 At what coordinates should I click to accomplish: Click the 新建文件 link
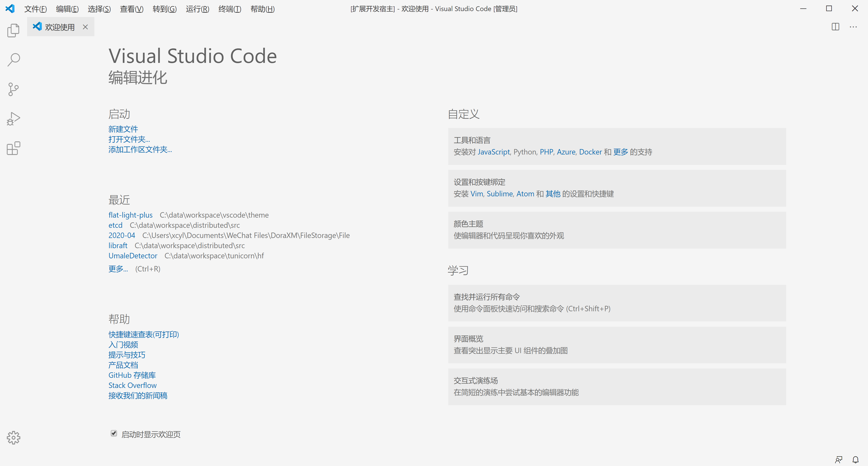(123, 129)
